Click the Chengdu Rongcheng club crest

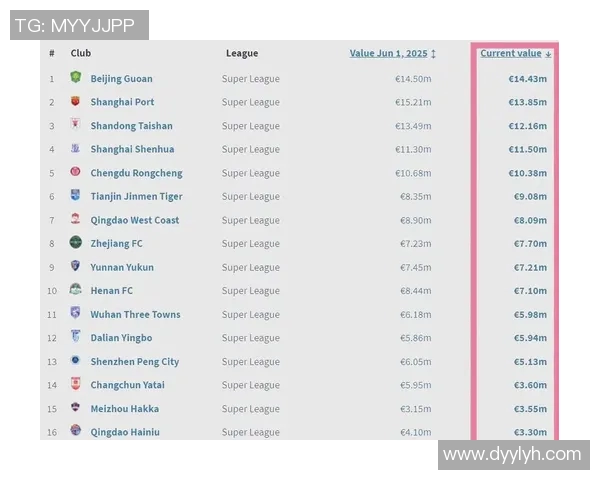point(76,172)
